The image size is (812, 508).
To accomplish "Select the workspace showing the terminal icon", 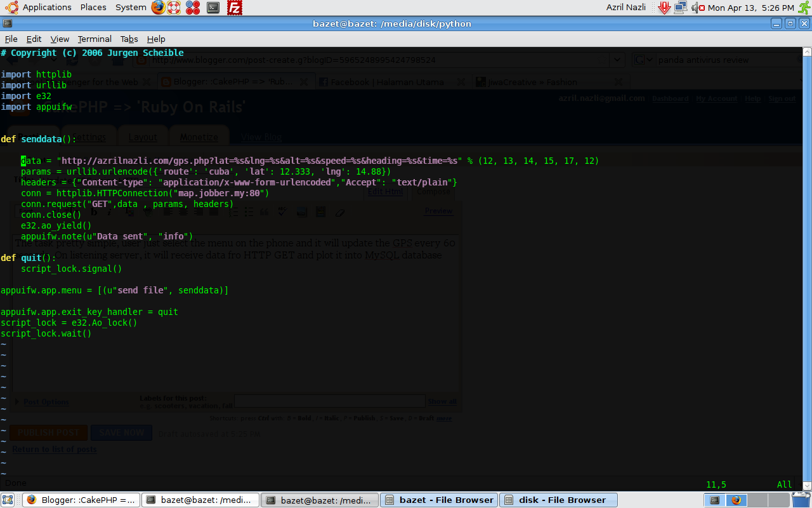I will 715,500.
